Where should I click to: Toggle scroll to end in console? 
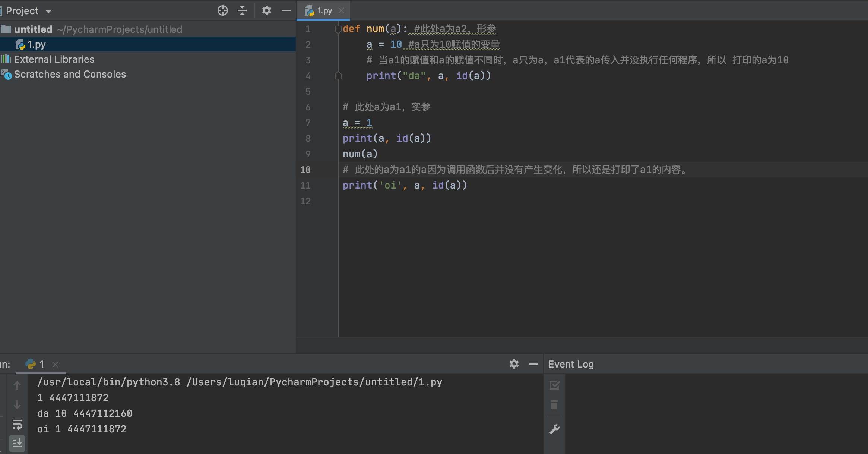(17, 443)
